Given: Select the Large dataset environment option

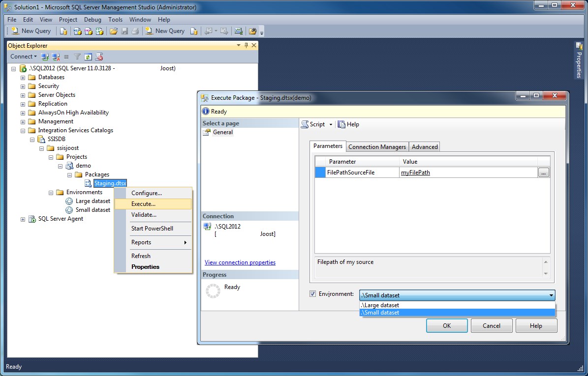Looking at the screenshot, I should tap(389, 305).
